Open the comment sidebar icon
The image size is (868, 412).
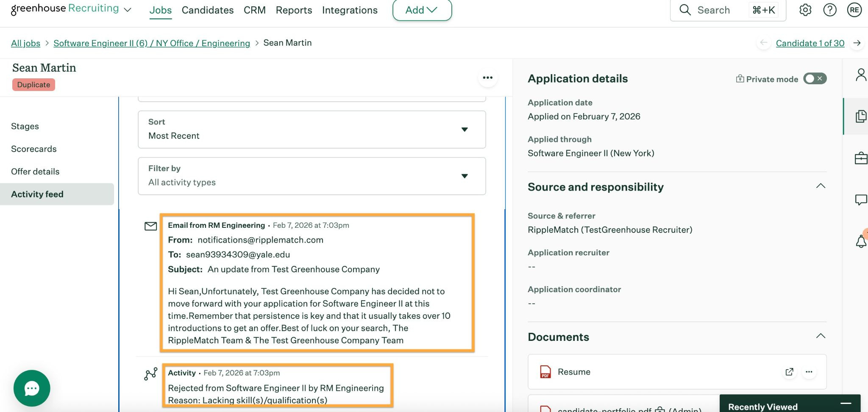861,199
